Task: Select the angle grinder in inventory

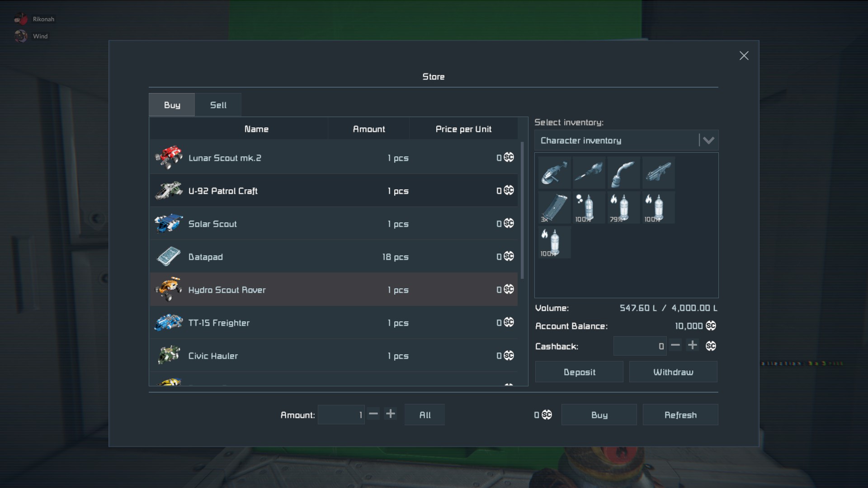Action: (x=554, y=173)
